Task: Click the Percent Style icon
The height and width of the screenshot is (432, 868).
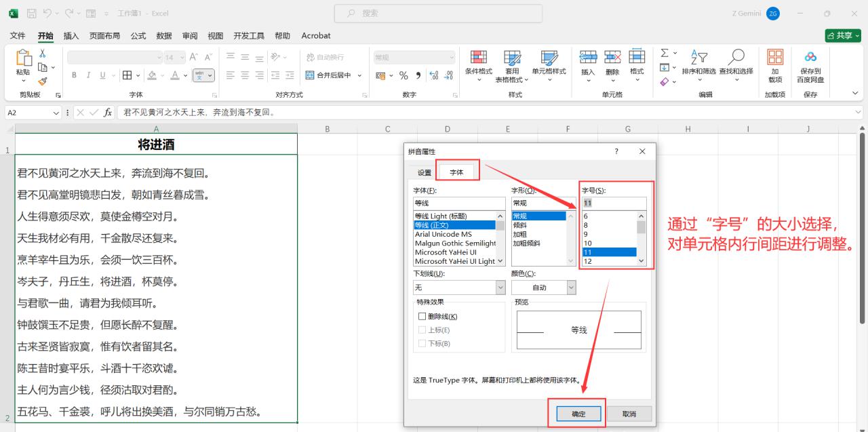Action: coord(403,75)
